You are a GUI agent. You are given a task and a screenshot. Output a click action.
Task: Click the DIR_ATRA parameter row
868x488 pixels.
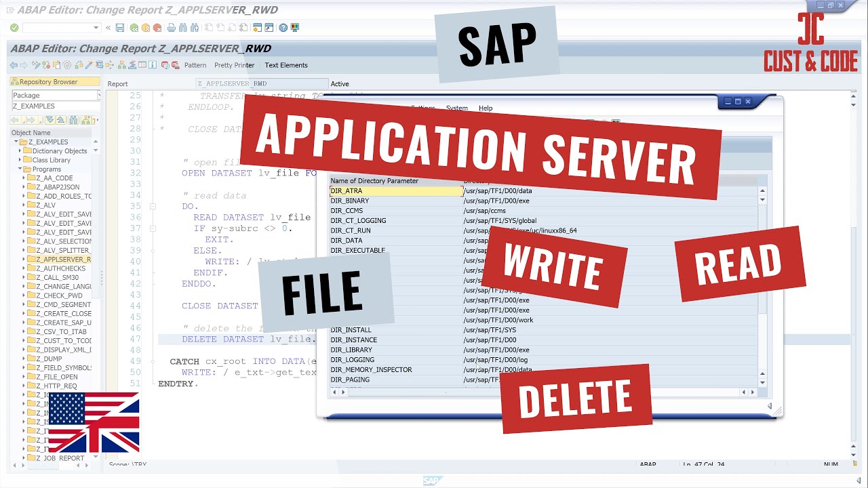pyautogui.click(x=542, y=191)
